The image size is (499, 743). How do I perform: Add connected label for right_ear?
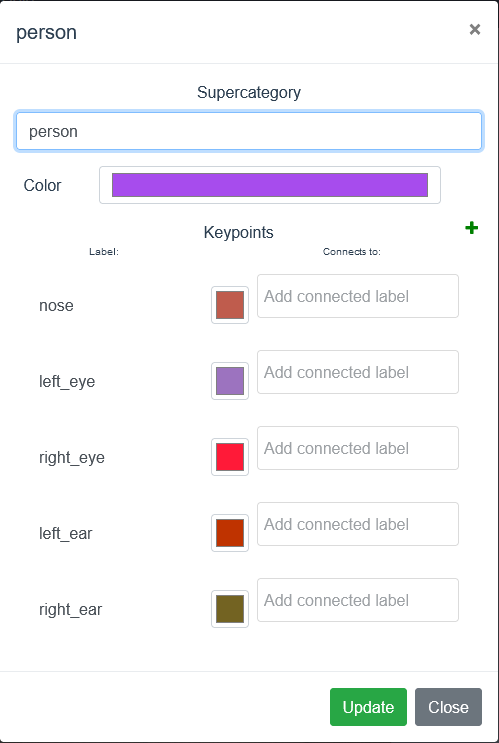pyautogui.click(x=358, y=600)
